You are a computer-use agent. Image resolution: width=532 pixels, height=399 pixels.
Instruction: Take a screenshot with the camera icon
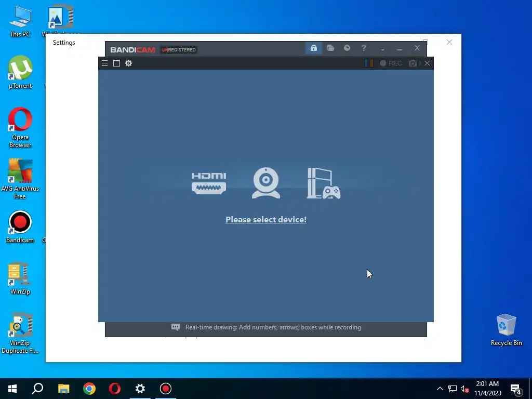click(413, 63)
